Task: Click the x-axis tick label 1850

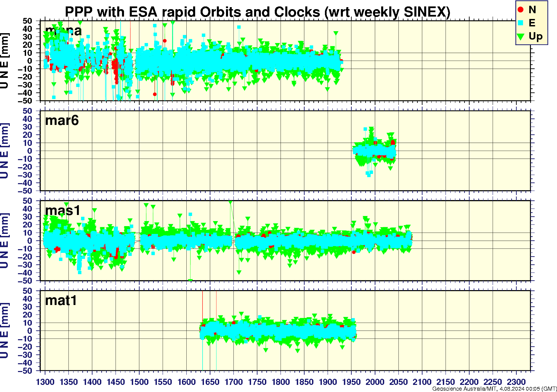Action: [304, 382]
